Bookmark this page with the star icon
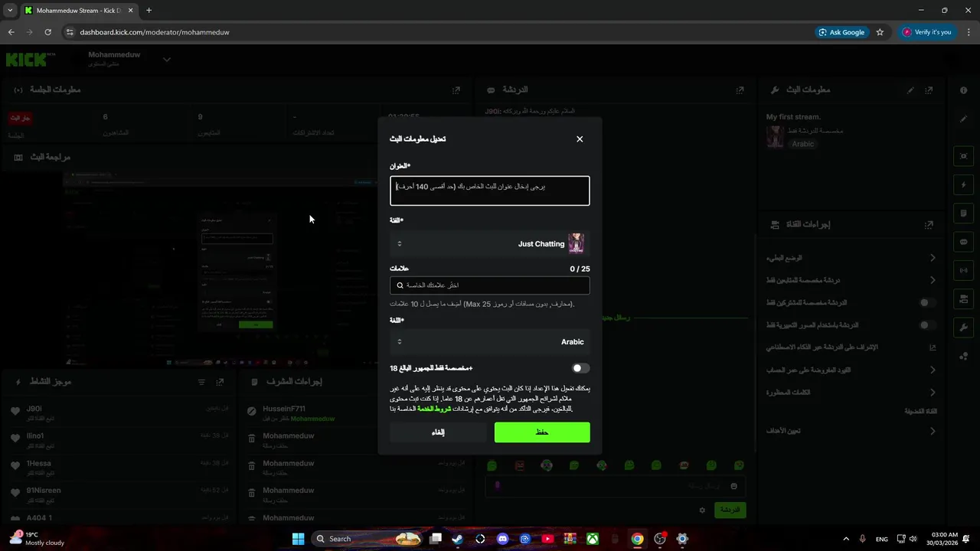980x551 pixels. 880,32
